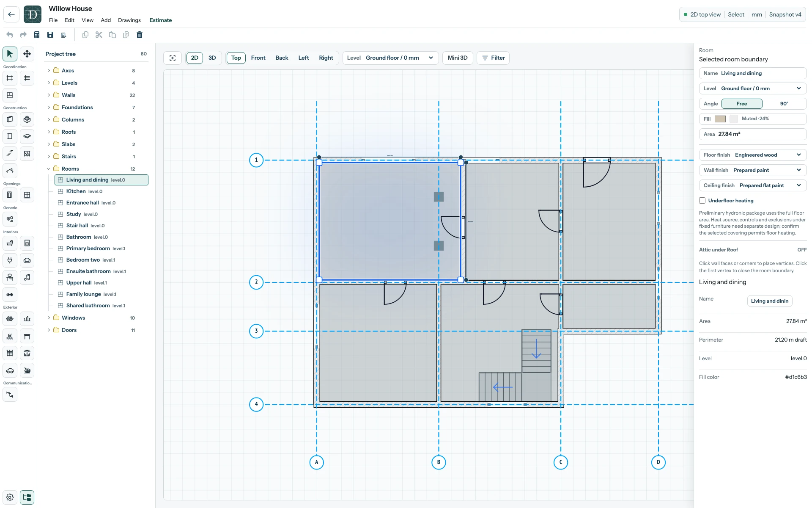812x508 pixels.
Task: Open the File menu
Action: pos(53,20)
